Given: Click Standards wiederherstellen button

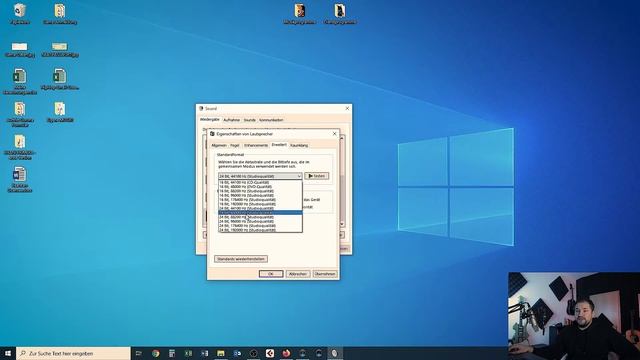Looking at the screenshot, I should pos(241,259).
